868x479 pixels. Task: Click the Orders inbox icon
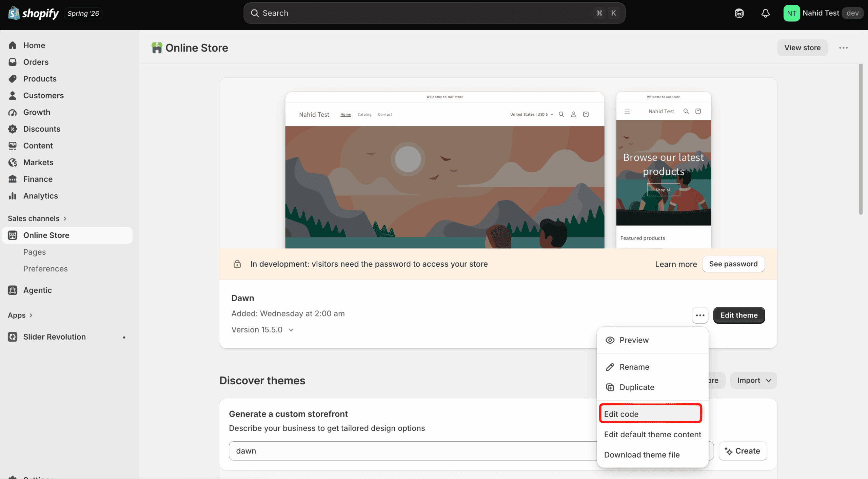[13, 62]
